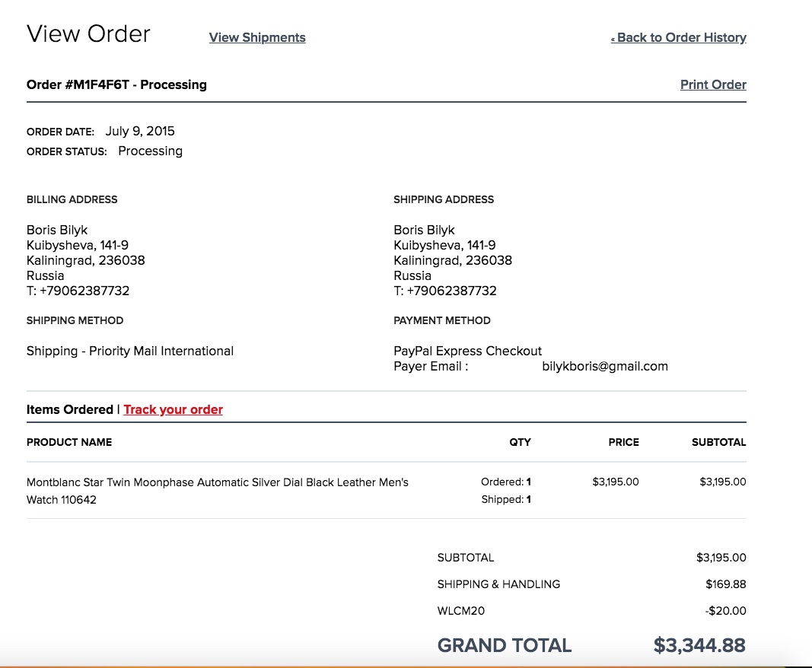Open the View Shipments link
The width and height of the screenshot is (812, 668).
(257, 37)
